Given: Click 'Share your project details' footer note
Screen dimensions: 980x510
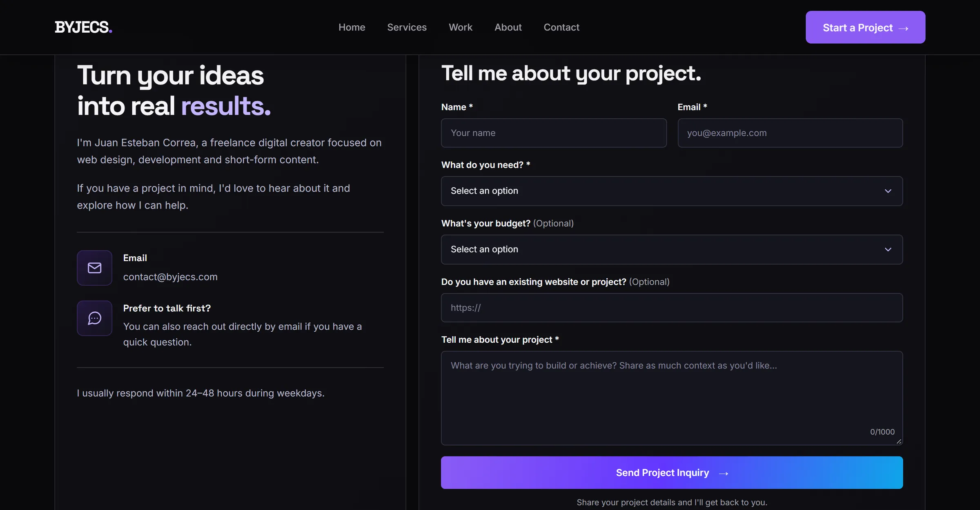Looking at the screenshot, I should [x=672, y=502].
